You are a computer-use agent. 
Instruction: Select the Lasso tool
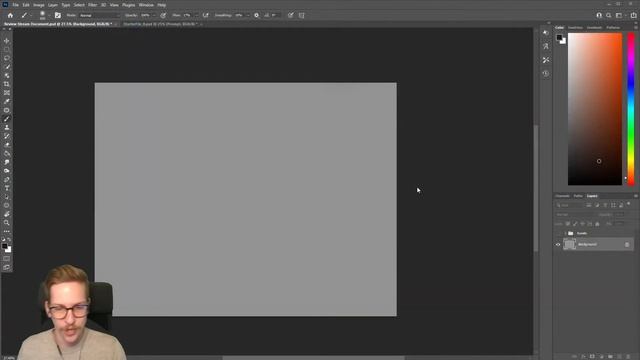tap(7, 58)
